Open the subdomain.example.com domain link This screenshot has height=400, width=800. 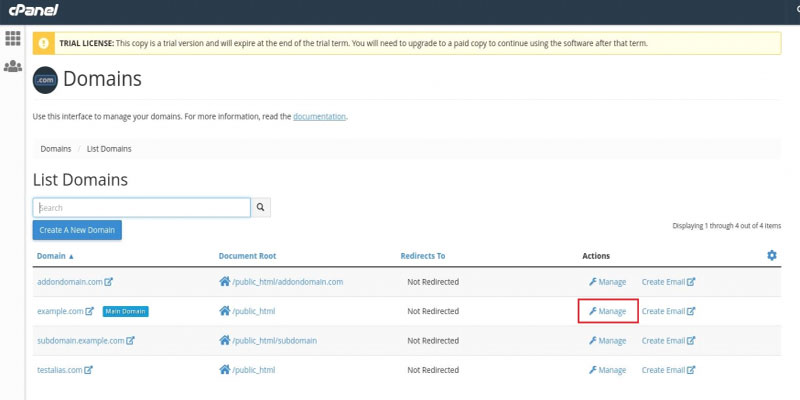tap(80, 341)
